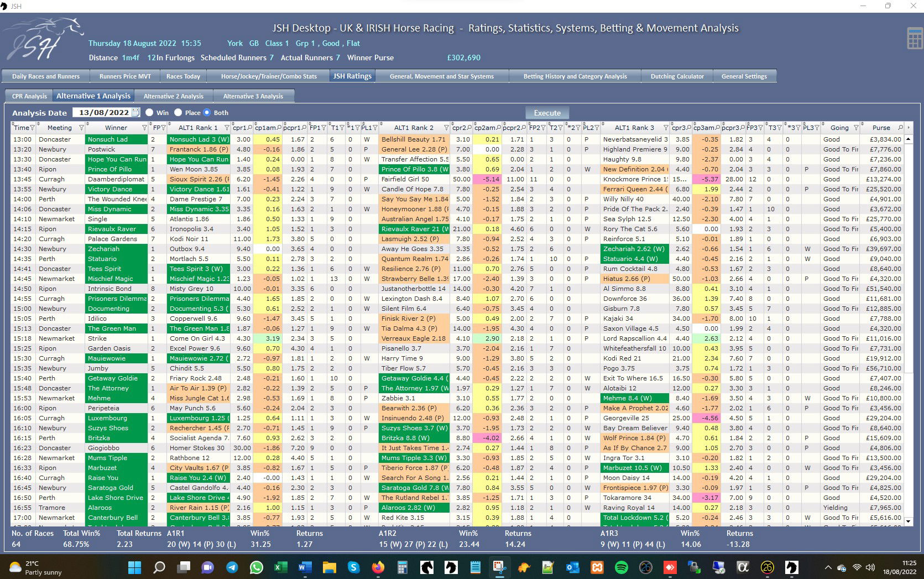Click the Meeting column filter icon

tap(81, 128)
